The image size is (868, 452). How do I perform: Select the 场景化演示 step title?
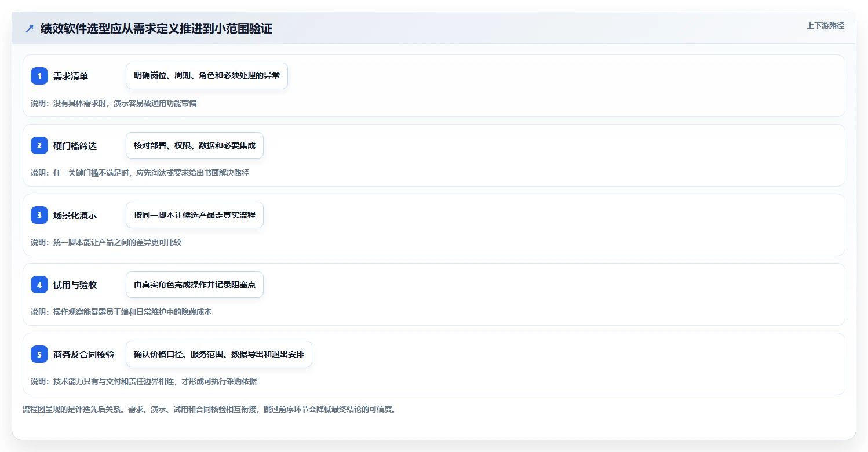[x=75, y=215]
